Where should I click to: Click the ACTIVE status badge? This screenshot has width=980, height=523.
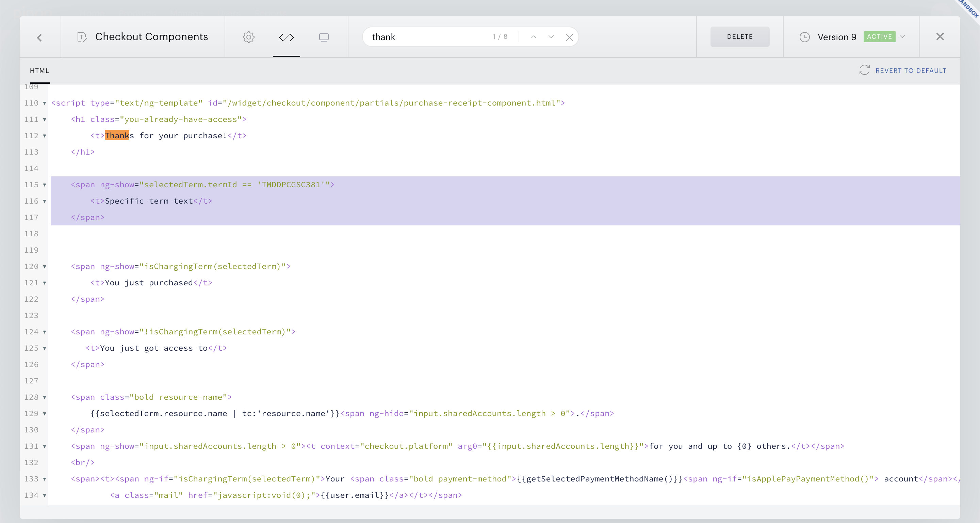pos(879,37)
